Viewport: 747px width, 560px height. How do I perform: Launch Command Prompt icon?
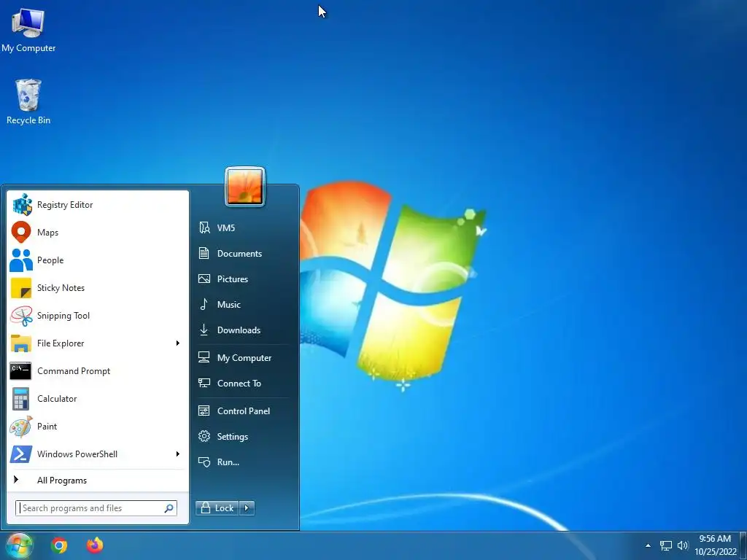(20, 371)
